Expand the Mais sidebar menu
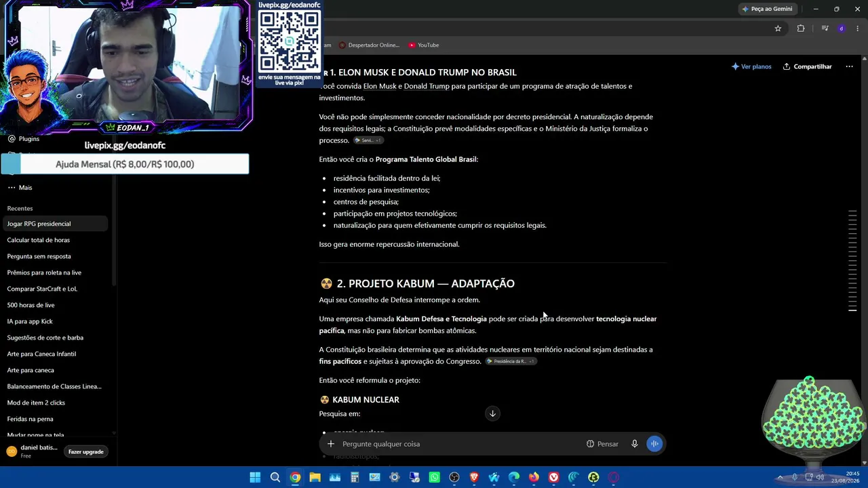 coord(20,188)
